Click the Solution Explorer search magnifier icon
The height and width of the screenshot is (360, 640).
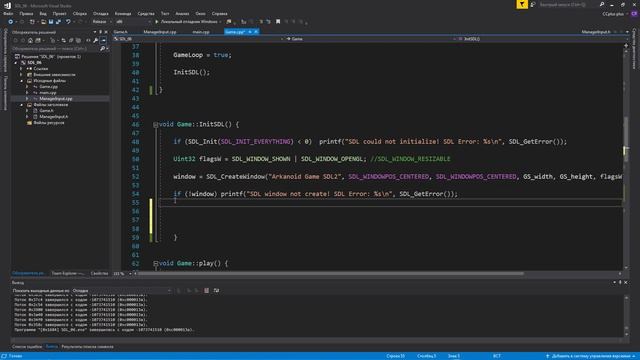tap(102, 49)
